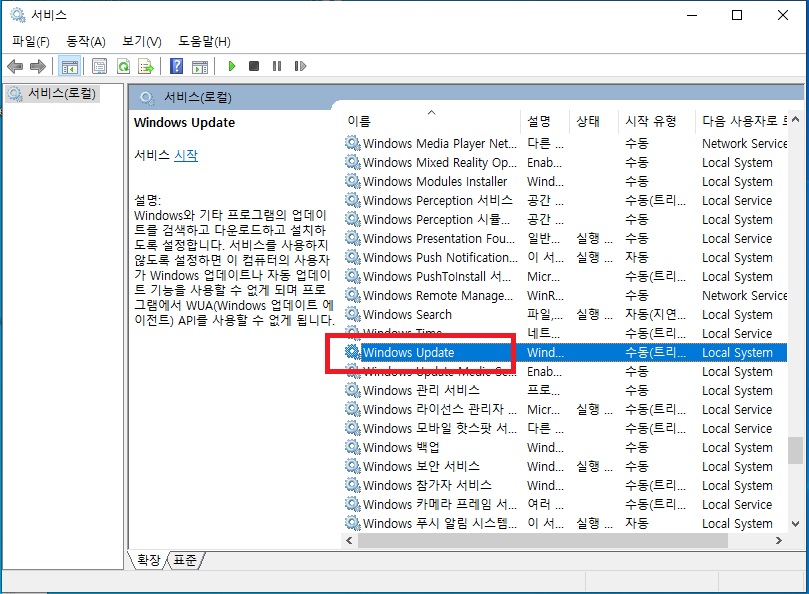Refresh the services list toolbar icon
Image resolution: width=809 pixels, height=594 pixels.
point(123,66)
